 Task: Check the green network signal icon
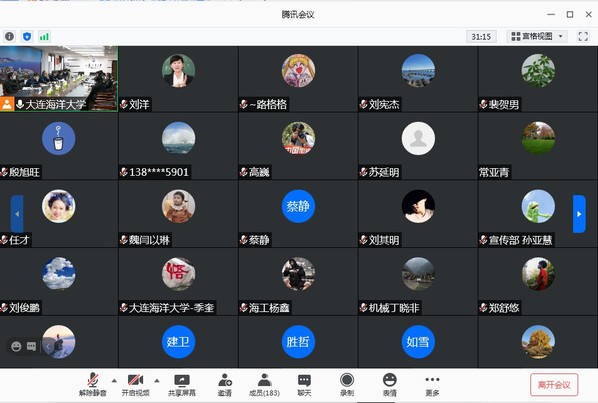pos(44,37)
